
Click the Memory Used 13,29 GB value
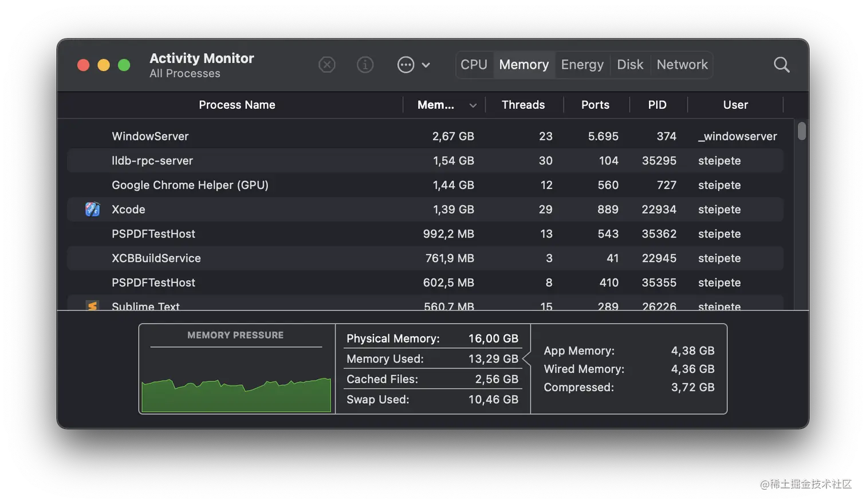click(493, 359)
